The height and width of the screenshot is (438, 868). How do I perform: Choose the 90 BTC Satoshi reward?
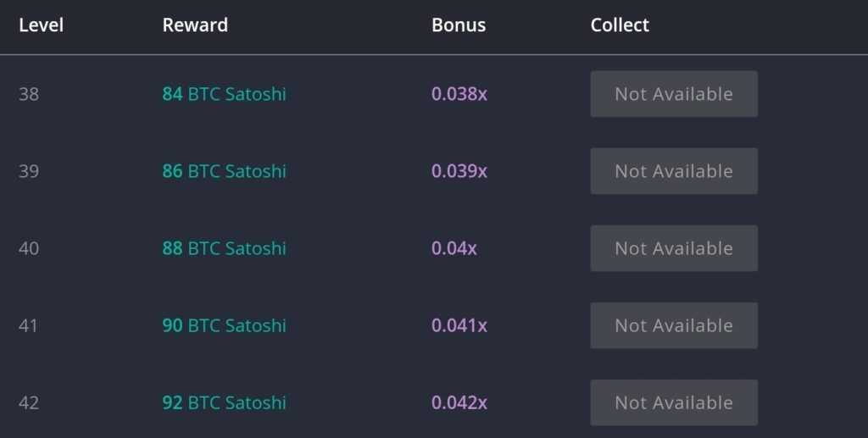(x=224, y=325)
